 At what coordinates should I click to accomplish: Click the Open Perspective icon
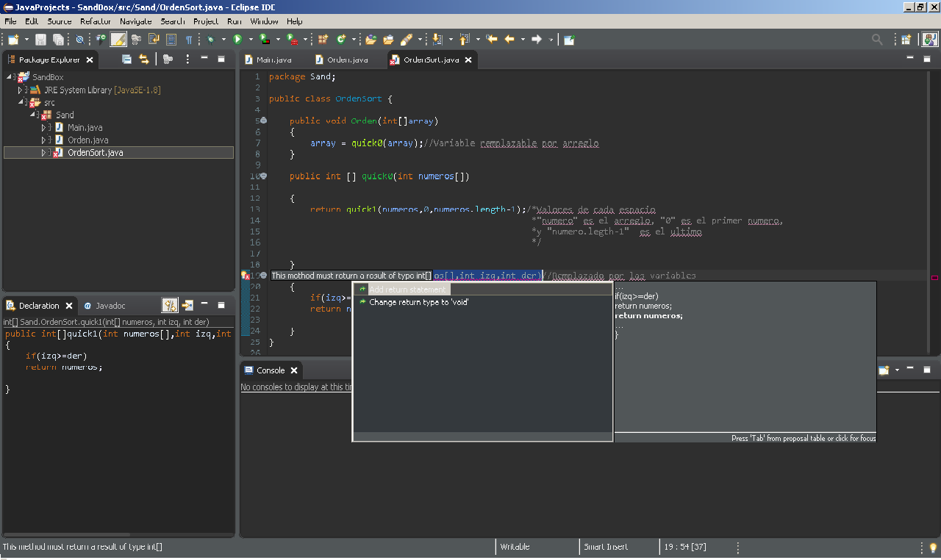tap(906, 39)
